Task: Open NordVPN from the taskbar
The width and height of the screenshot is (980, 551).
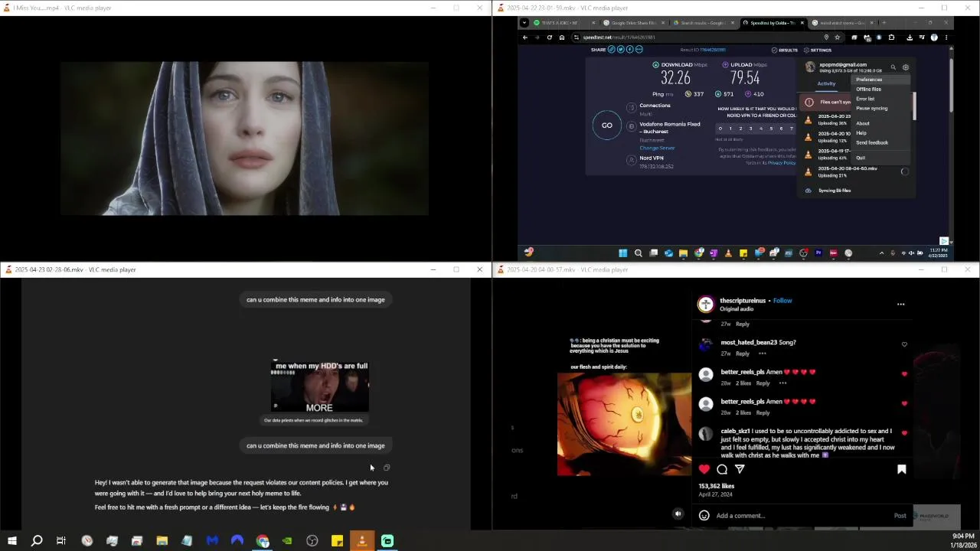Action: pos(237,541)
